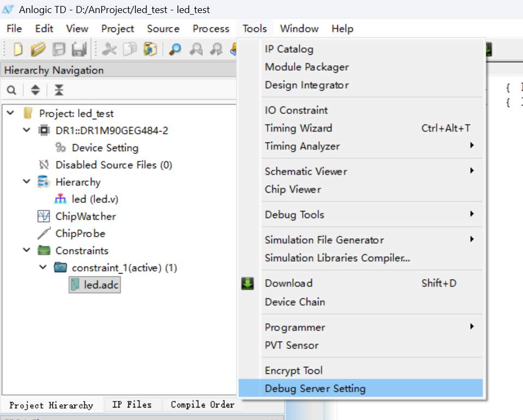Choose Device Chain menu entry

coord(361,301)
